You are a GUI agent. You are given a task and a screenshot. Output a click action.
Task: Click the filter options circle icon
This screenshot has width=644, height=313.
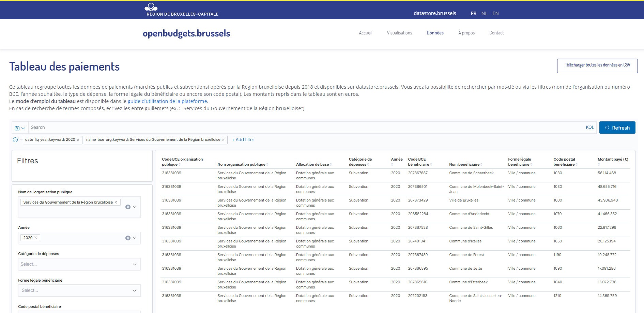(15, 140)
